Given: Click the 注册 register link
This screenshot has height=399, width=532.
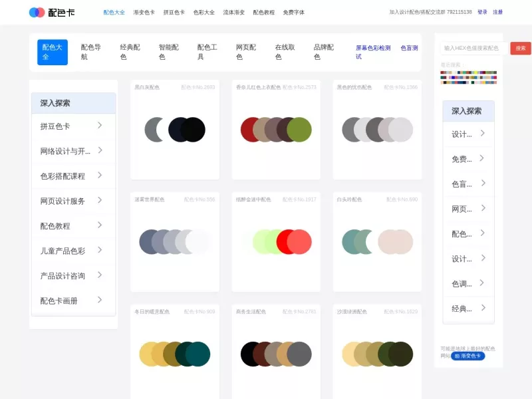Looking at the screenshot, I should 497,12.
